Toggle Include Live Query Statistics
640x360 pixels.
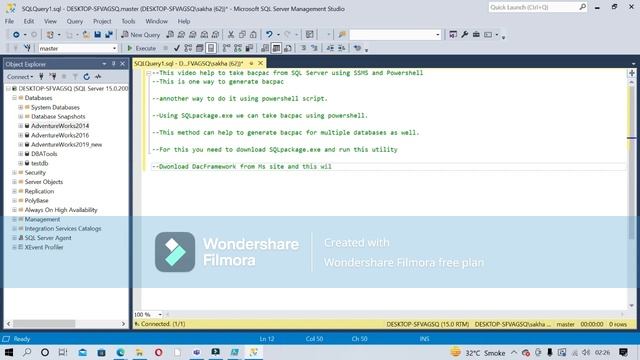point(238,48)
